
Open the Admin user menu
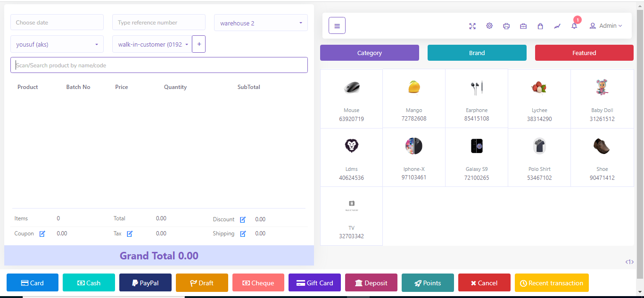[606, 26]
